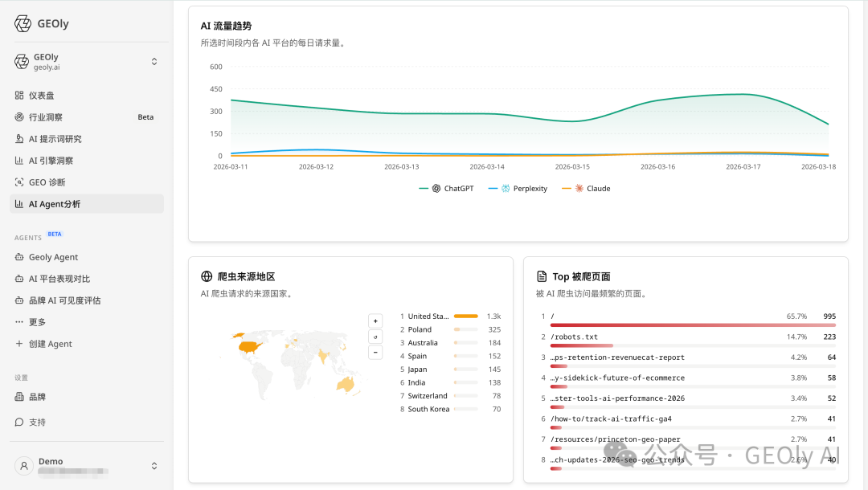Viewport: 868px width, 490px height.
Task: Open AI 平台表现对比 agent
Action: pos(87,279)
